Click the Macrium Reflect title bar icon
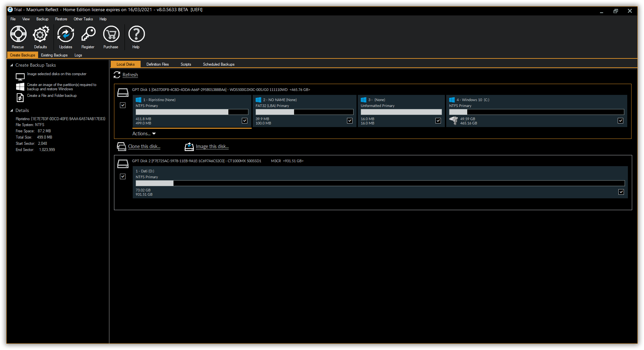 coord(10,10)
